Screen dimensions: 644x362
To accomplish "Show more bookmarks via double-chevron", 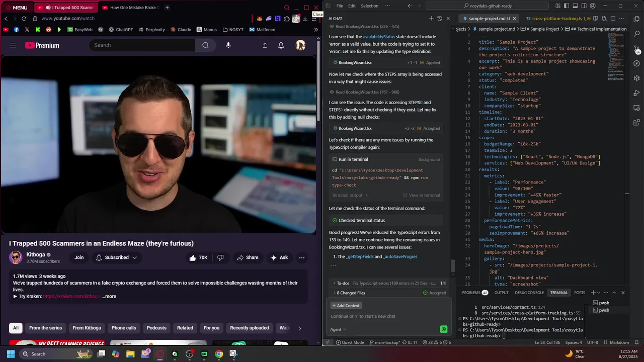I will click(x=316, y=30).
